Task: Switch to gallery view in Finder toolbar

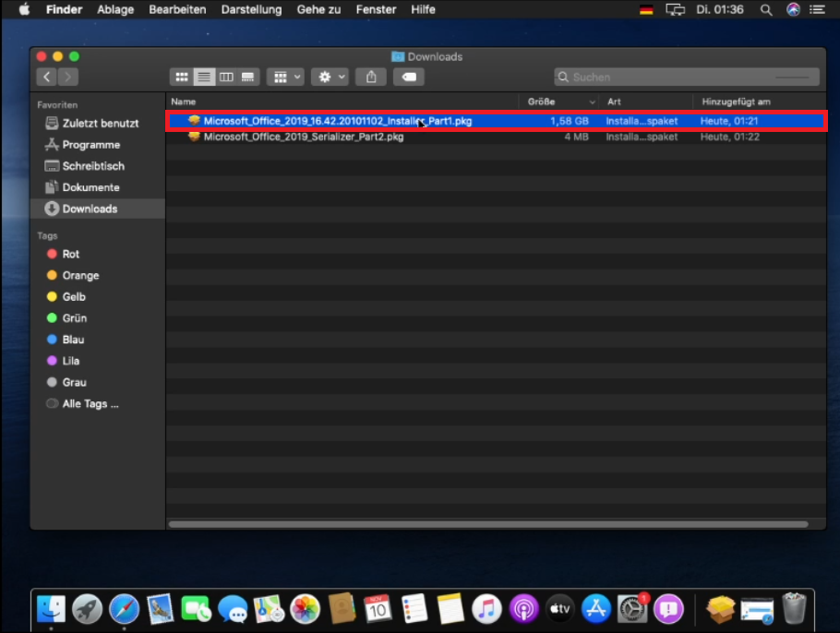Action: point(248,78)
